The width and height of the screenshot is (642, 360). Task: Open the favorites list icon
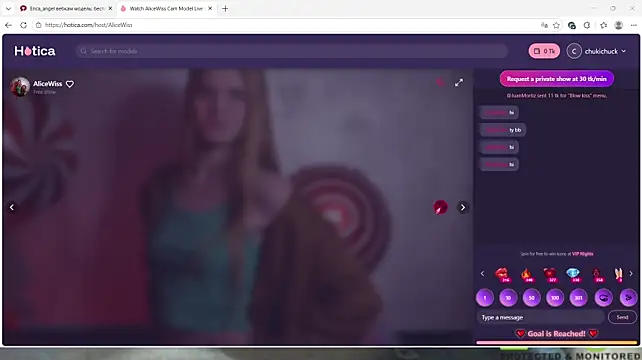604,25
